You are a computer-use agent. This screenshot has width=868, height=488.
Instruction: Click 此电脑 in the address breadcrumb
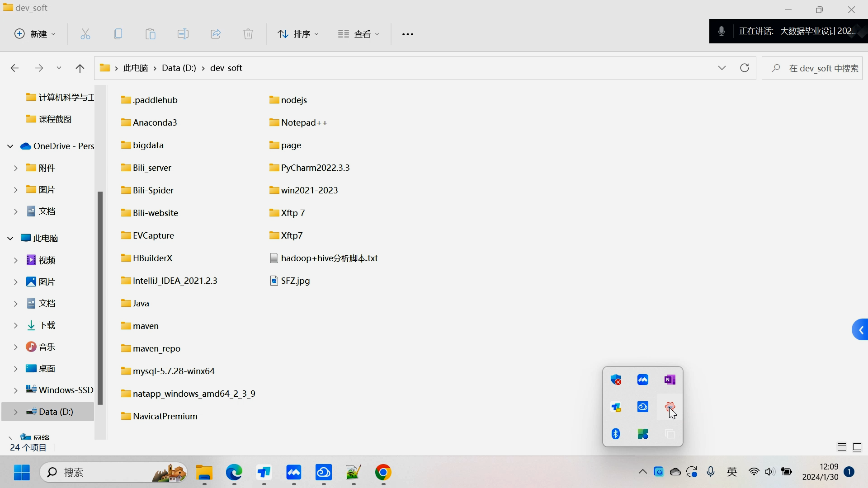coord(136,68)
